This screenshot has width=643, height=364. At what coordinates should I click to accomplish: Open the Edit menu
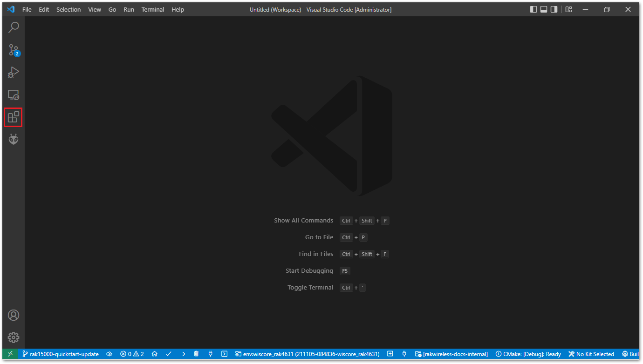click(44, 9)
